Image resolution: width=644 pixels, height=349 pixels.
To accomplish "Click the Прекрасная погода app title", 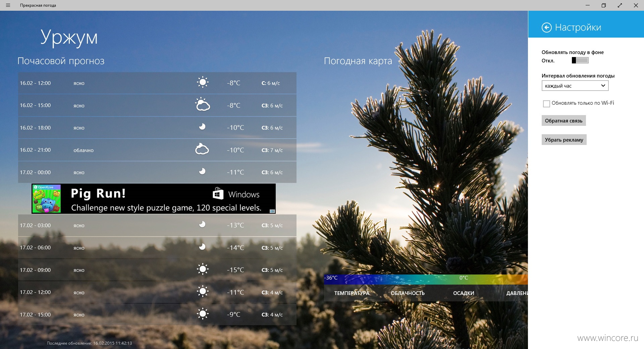I will 38,5.
